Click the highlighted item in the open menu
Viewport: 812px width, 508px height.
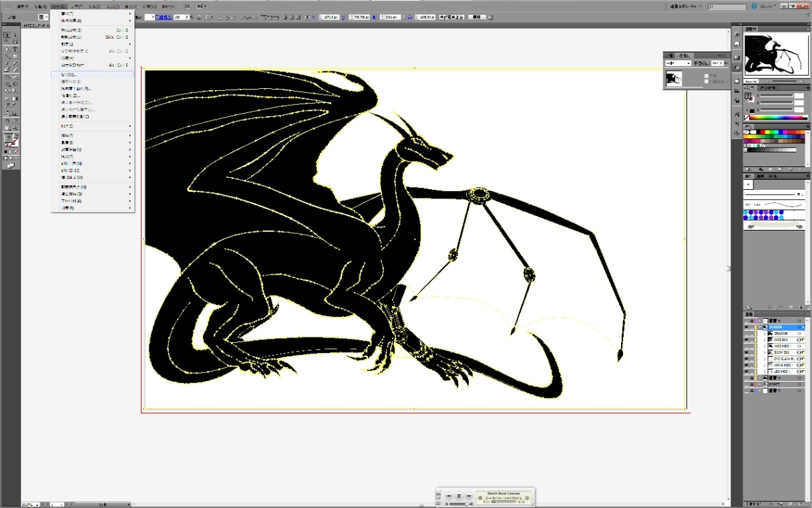click(92, 74)
